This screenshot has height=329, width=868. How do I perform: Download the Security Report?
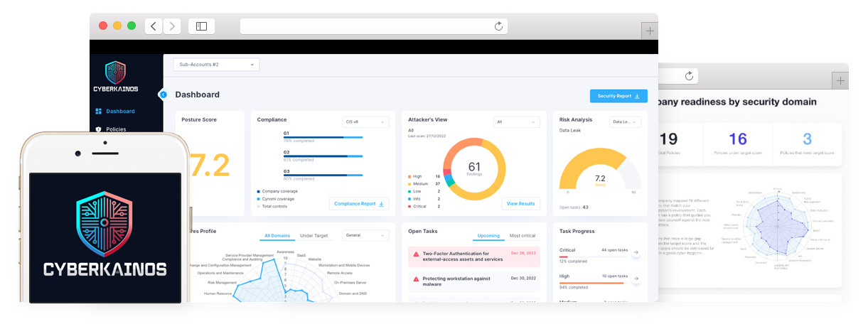pos(618,96)
